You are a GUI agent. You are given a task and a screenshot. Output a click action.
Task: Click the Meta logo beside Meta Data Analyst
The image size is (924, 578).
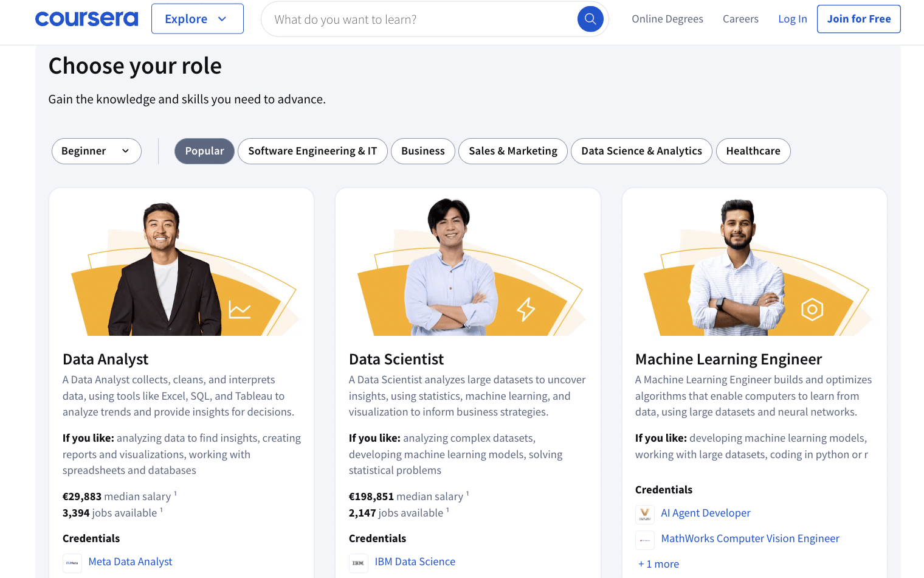click(x=72, y=563)
